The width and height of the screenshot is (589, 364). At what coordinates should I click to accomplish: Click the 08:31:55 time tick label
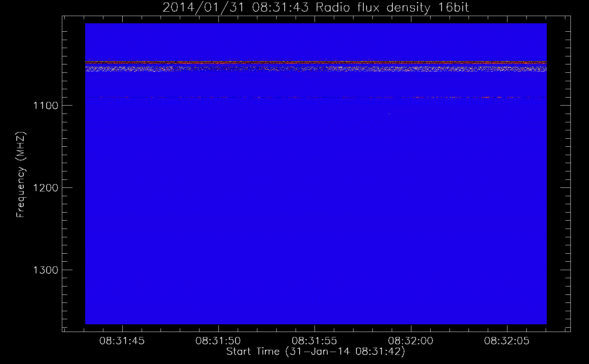tap(314, 341)
